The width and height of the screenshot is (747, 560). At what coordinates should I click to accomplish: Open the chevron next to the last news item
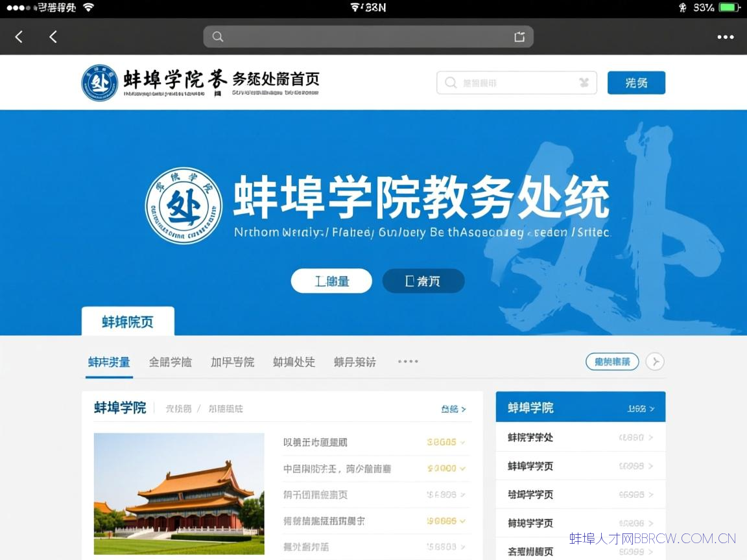click(463, 546)
